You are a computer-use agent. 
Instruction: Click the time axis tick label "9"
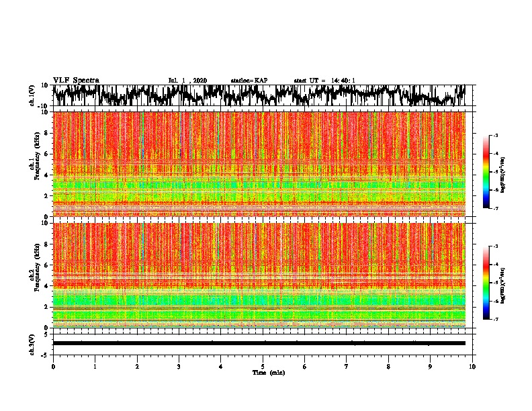click(430, 367)
